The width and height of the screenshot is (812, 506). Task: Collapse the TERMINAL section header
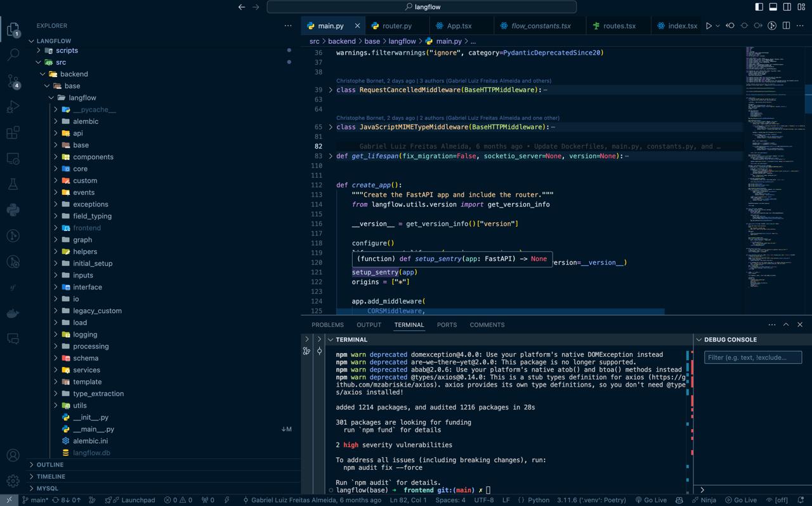pos(509,340)
